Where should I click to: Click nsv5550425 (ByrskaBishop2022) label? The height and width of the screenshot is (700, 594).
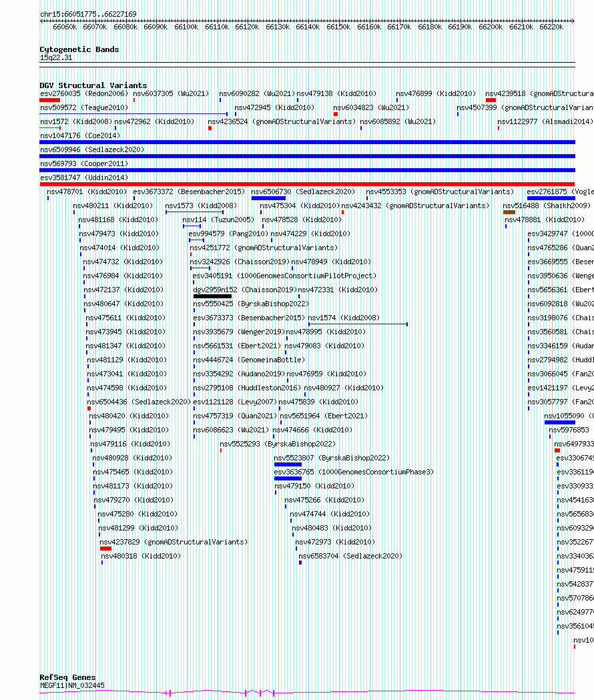pyautogui.click(x=251, y=304)
